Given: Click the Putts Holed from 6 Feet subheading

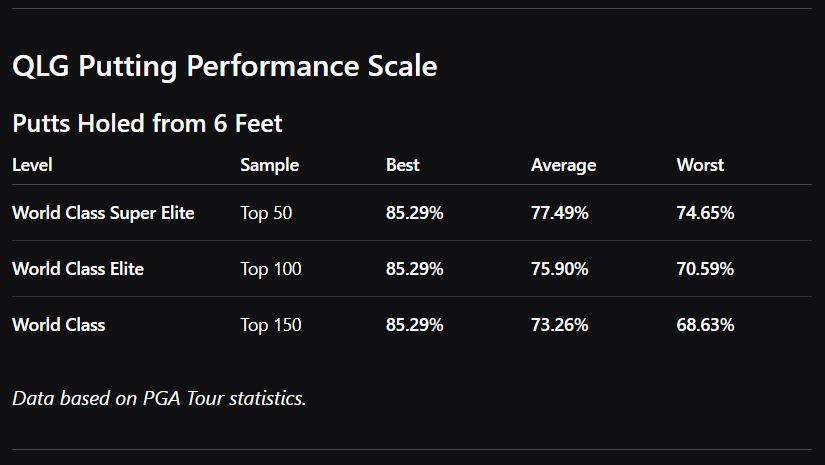Looking at the screenshot, I should (x=147, y=124).
